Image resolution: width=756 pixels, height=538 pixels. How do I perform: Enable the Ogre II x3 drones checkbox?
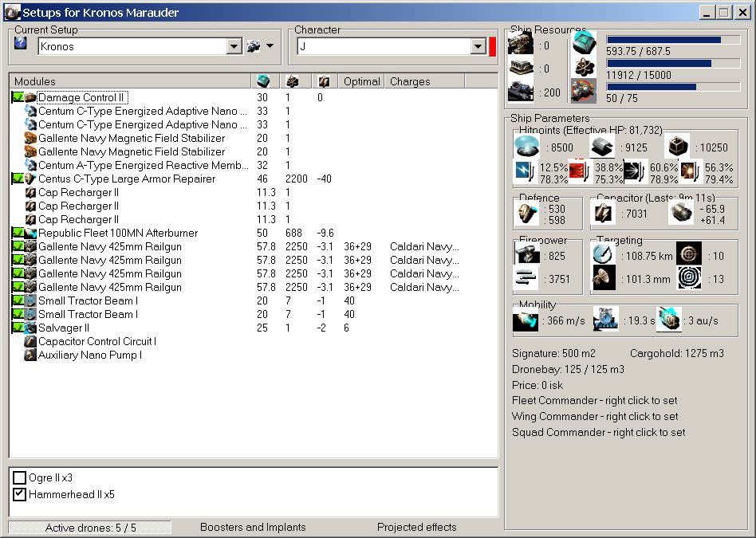[x=19, y=477]
